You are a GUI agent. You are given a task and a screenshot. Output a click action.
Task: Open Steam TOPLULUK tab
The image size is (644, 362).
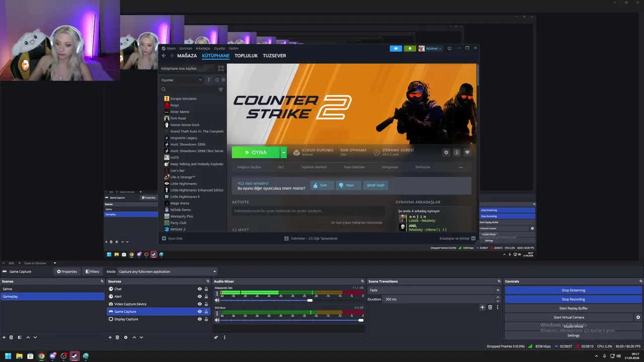(x=246, y=56)
